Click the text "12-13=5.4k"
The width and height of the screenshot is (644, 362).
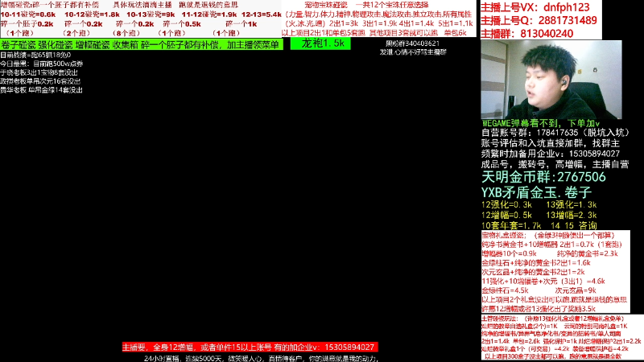(261, 14)
